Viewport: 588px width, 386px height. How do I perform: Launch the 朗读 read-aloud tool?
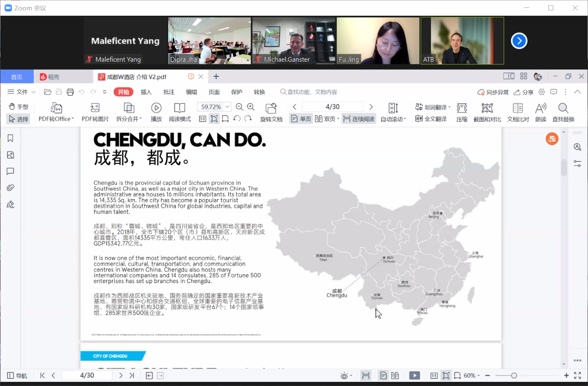(x=540, y=113)
